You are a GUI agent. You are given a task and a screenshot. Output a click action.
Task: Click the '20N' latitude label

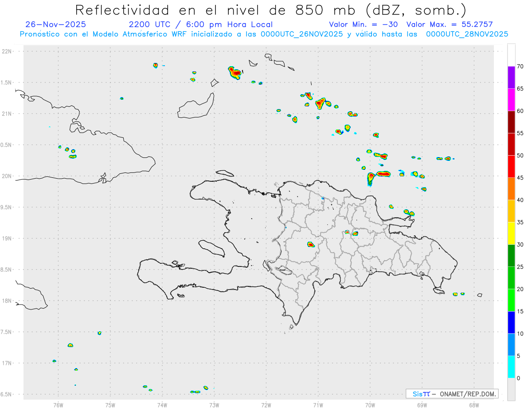click(x=8, y=176)
